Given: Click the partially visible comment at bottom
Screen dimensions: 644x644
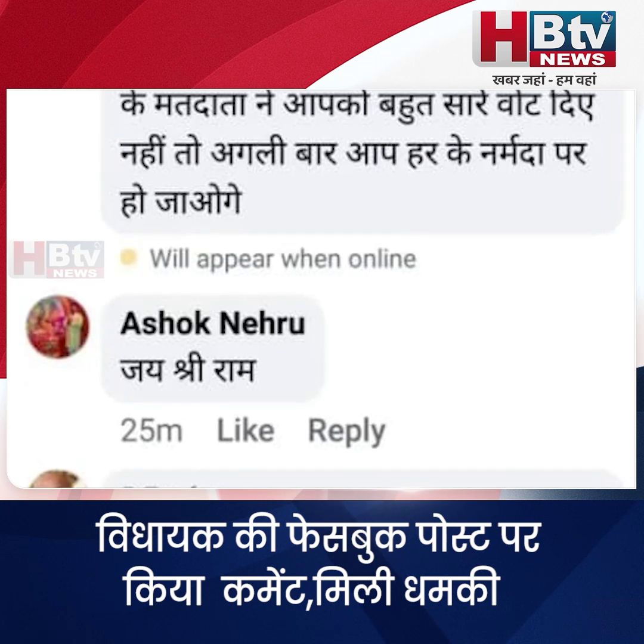Looking at the screenshot, I should click(362, 479).
